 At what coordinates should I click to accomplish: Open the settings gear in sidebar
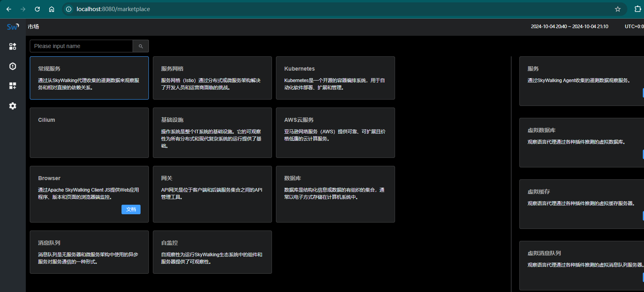tap(13, 106)
